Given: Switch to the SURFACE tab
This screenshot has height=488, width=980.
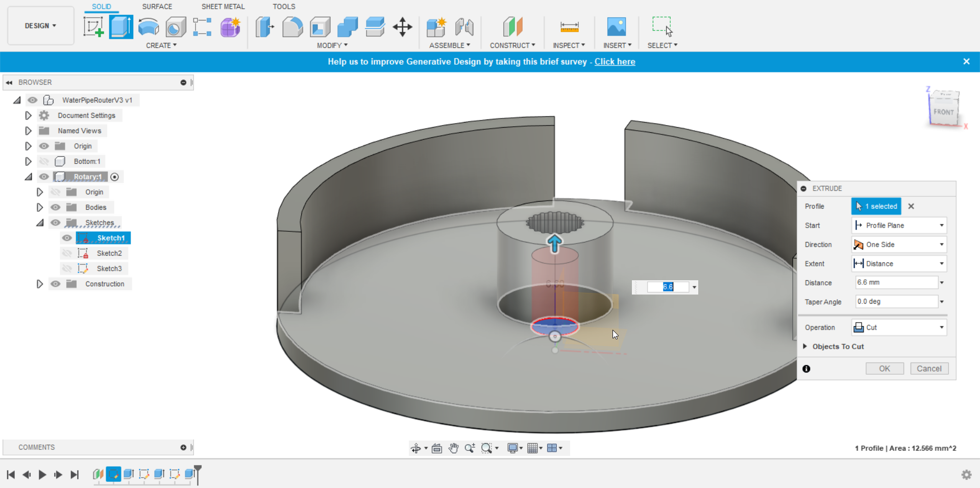Looking at the screenshot, I should 157,7.
